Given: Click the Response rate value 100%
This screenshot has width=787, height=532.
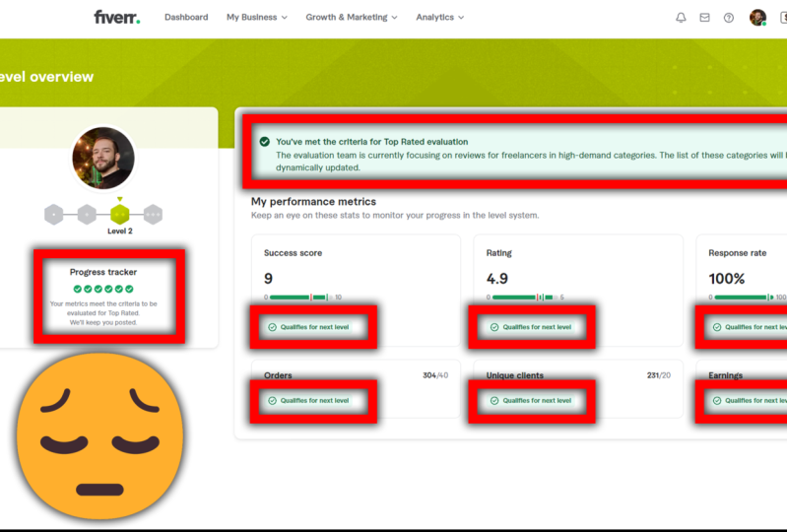Looking at the screenshot, I should pos(727,279).
